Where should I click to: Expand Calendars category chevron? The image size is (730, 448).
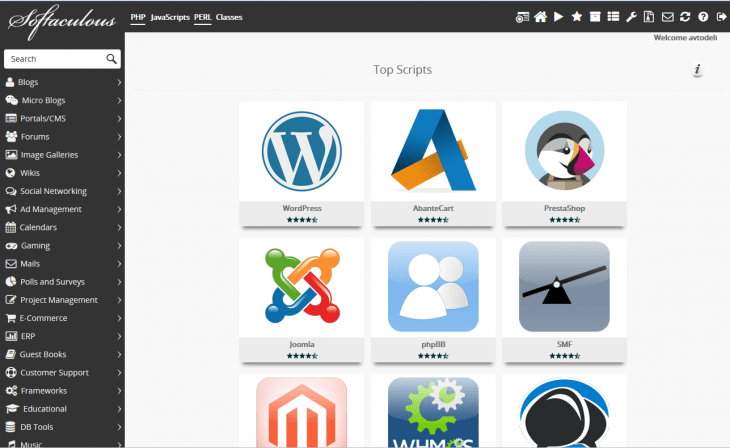[x=119, y=228]
